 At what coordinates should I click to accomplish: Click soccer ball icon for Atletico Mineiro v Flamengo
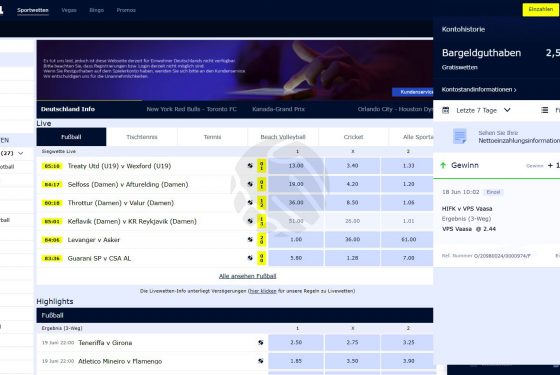(x=261, y=361)
